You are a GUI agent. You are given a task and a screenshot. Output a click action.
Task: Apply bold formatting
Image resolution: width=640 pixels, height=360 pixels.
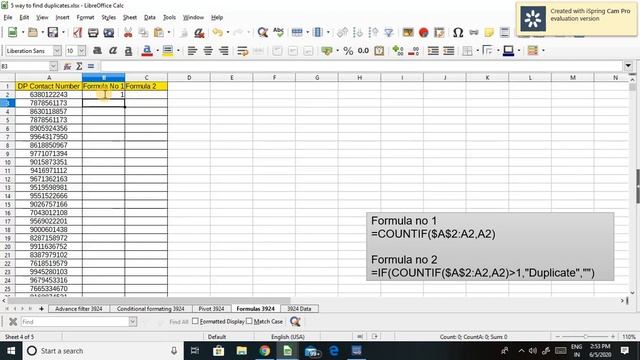pos(97,51)
